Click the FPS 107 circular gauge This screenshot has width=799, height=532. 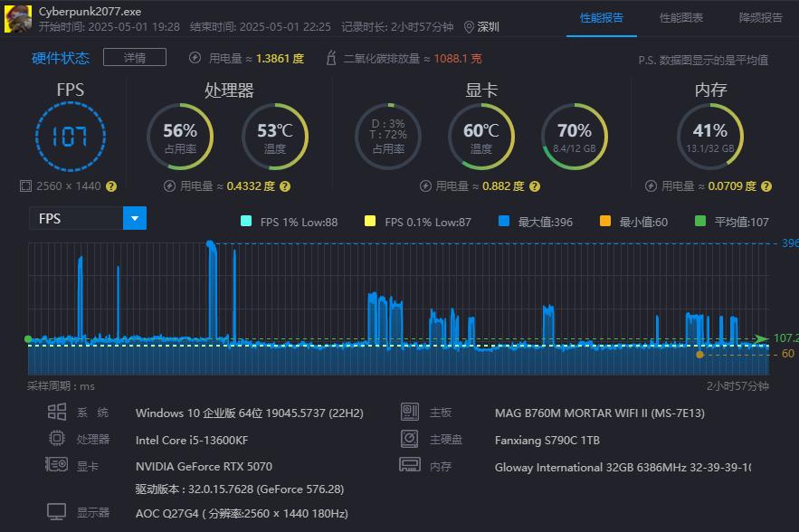pos(71,137)
